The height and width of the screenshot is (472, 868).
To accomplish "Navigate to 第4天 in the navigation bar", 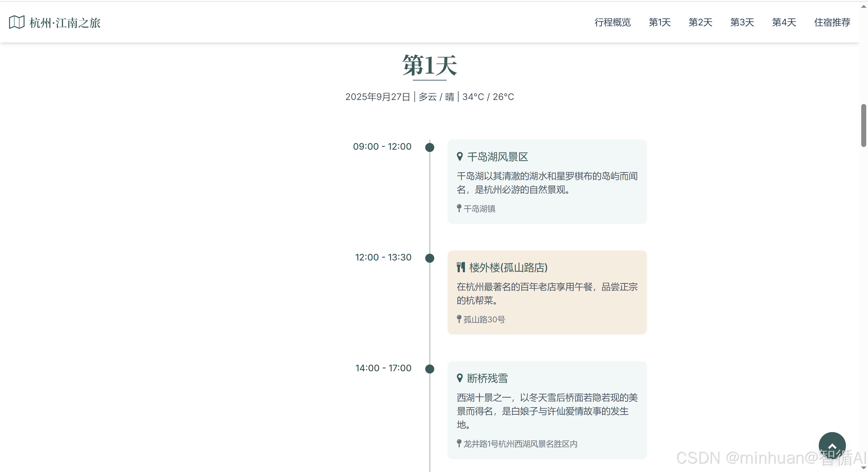I will click(x=784, y=22).
